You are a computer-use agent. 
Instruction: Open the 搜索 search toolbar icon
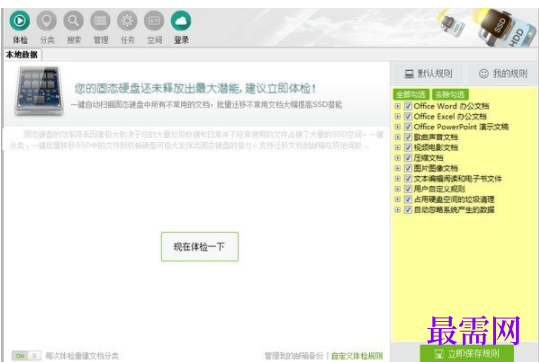pyautogui.click(x=74, y=21)
